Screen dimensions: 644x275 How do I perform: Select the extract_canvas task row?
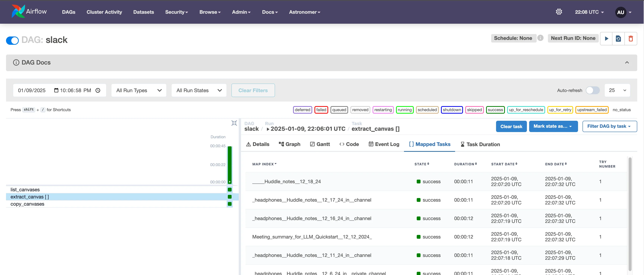pyautogui.click(x=122, y=197)
